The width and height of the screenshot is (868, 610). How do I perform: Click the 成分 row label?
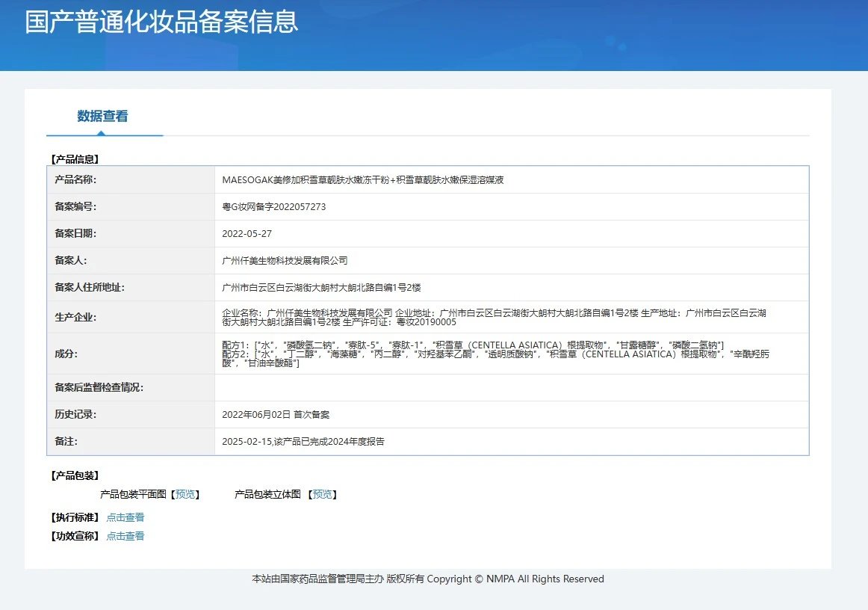pos(66,354)
